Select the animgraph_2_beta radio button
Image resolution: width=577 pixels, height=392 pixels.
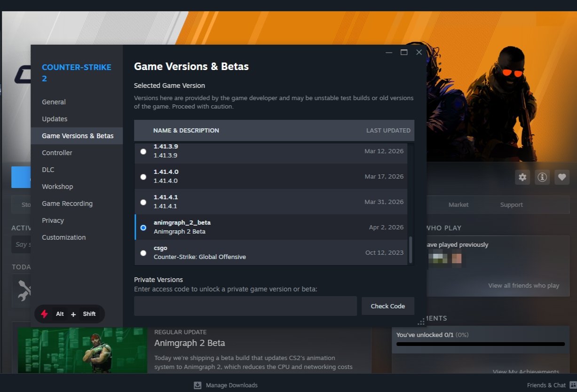tap(143, 227)
